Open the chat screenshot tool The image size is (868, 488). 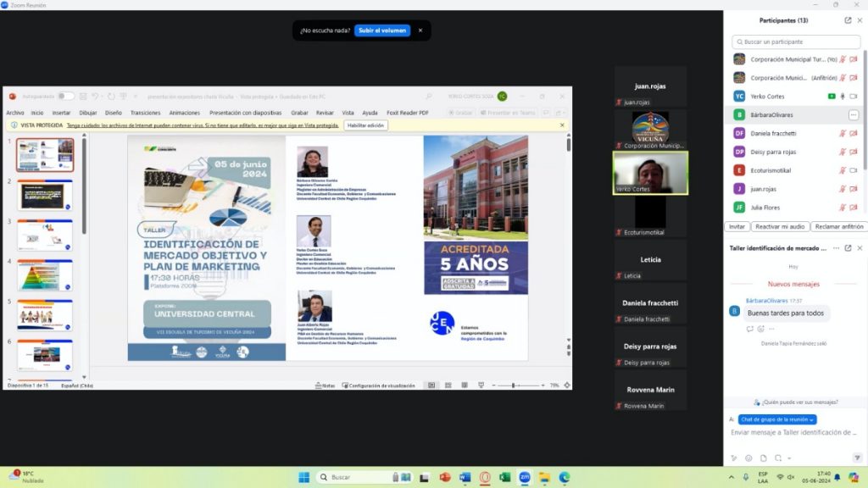pos(778,458)
